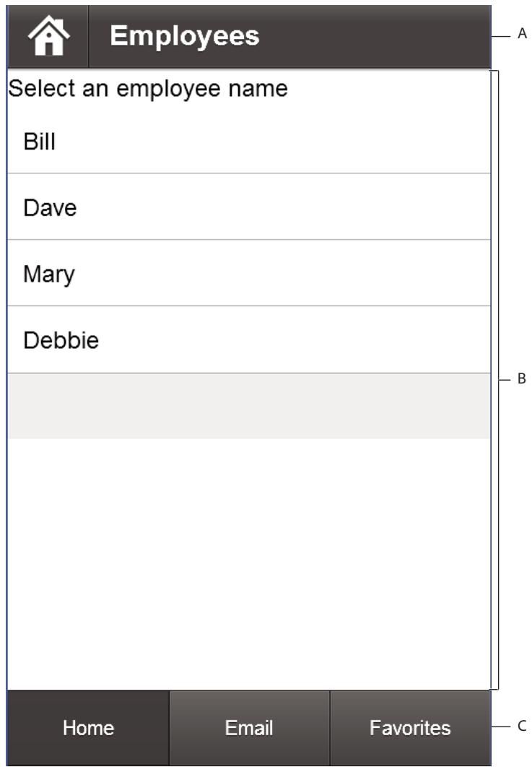The height and width of the screenshot is (767, 532).
Task: Click the dark header bar area
Action: [325, 34]
